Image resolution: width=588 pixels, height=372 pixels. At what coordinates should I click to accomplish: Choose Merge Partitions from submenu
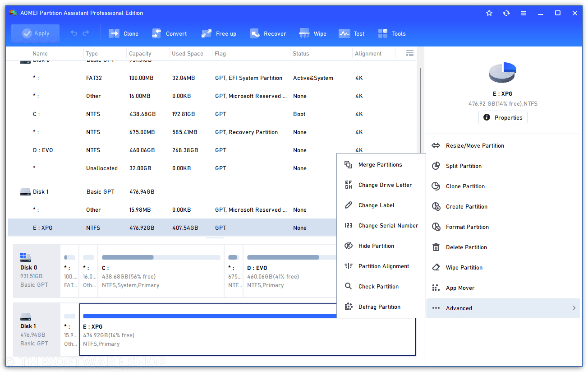[381, 165]
